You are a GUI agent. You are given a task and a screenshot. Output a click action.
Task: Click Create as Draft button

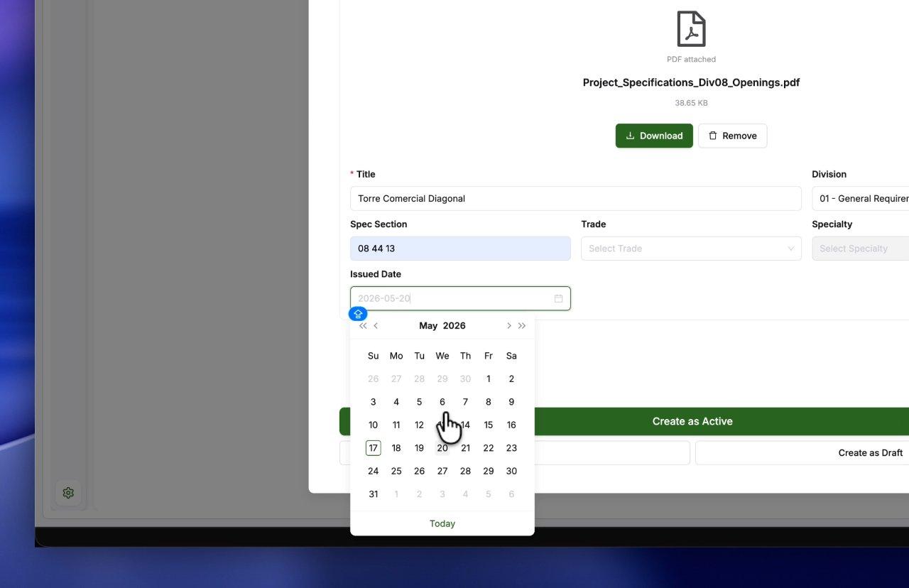pos(802,453)
